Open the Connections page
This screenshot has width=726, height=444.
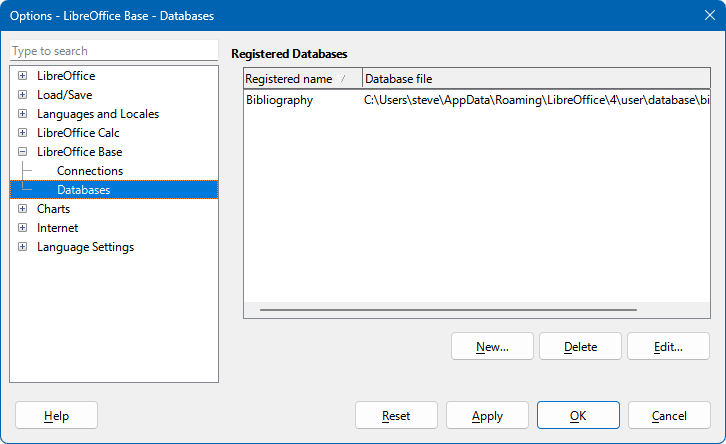point(90,171)
